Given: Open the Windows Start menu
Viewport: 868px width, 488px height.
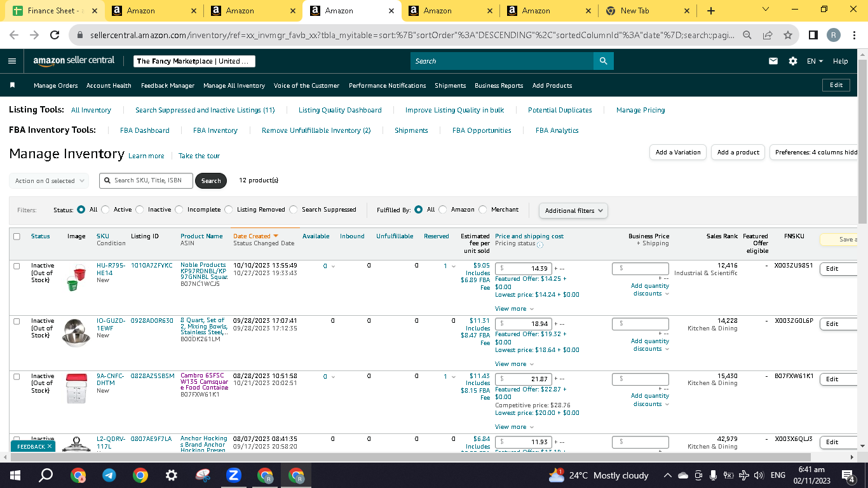Looking at the screenshot, I should tap(15, 475).
